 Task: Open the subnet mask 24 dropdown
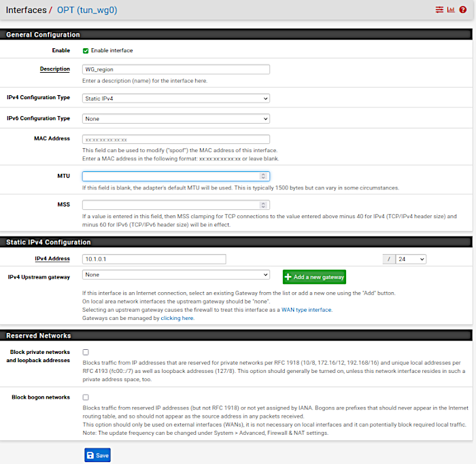point(411,259)
